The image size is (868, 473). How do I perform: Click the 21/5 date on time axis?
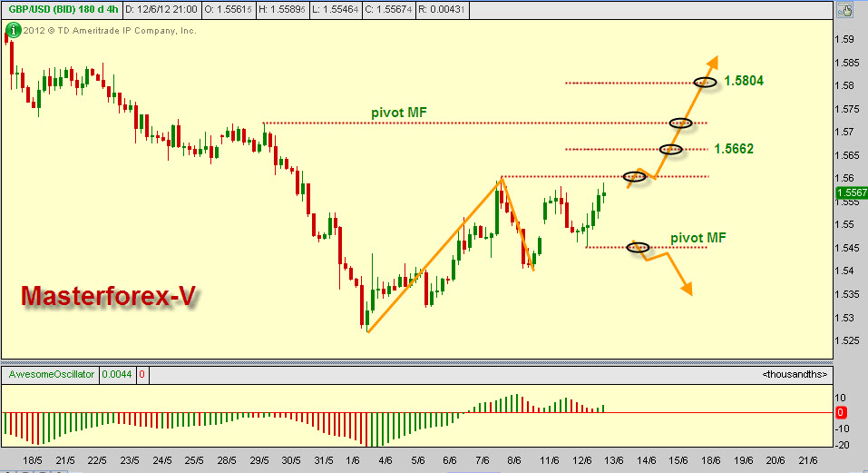[65, 460]
